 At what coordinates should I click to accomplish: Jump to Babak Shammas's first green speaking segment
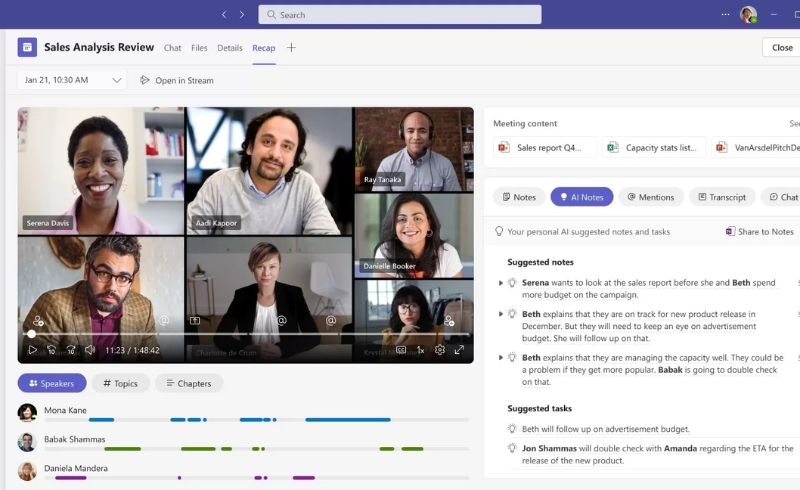tap(122, 449)
